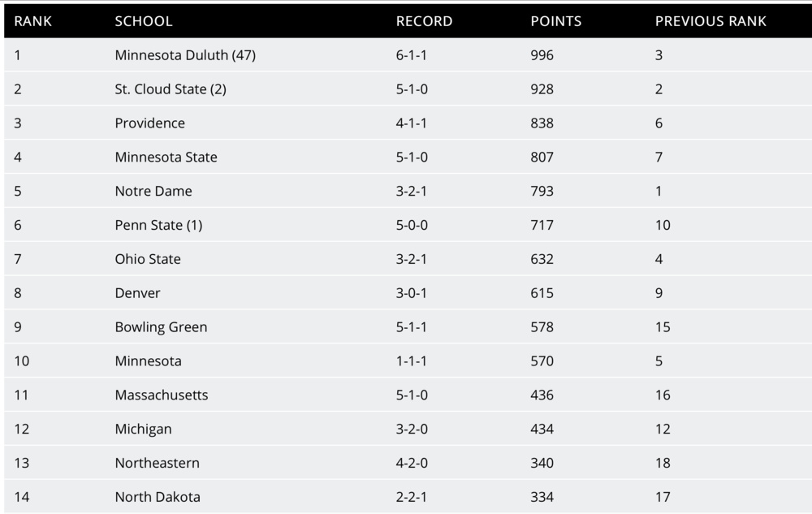
Task: Click the SCHOOL column header
Action: (x=144, y=21)
